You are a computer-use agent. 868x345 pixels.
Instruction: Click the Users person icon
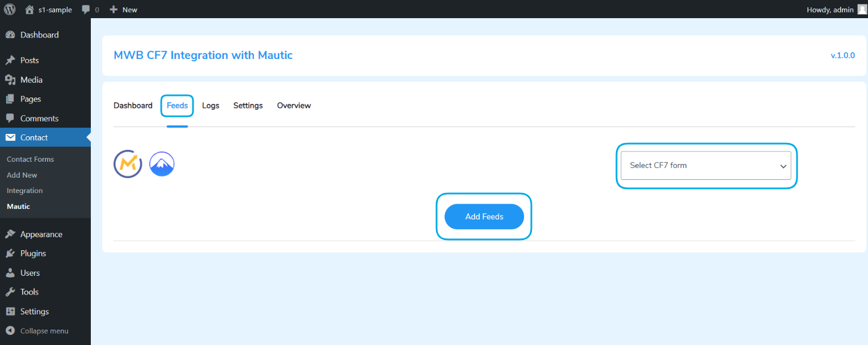[x=10, y=273]
